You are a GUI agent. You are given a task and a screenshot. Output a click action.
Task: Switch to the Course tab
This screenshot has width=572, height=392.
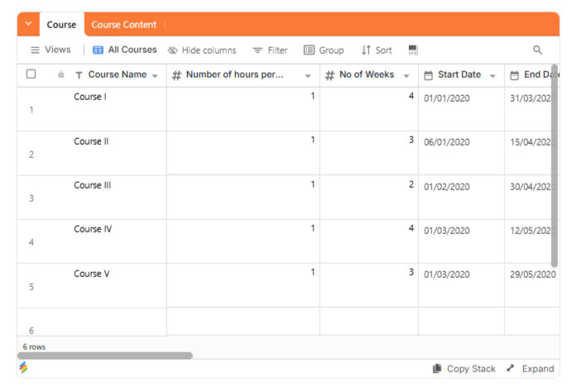61,25
